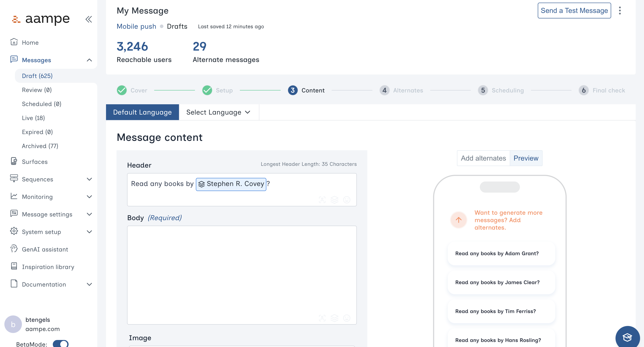Click the System setup gear icon
The width and height of the screenshot is (644, 347).
pyautogui.click(x=14, y=231)
